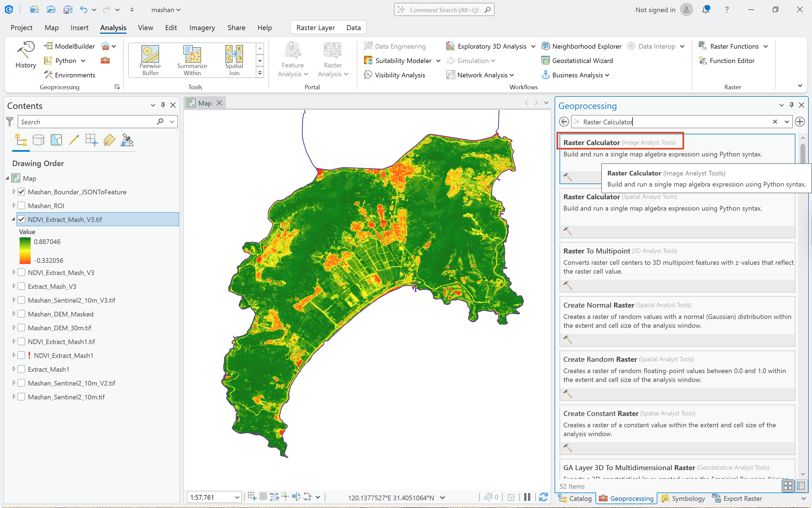Open the Suitability Modeler dropdown
This screenshot has width=812, height=508.
coord(438,61)
